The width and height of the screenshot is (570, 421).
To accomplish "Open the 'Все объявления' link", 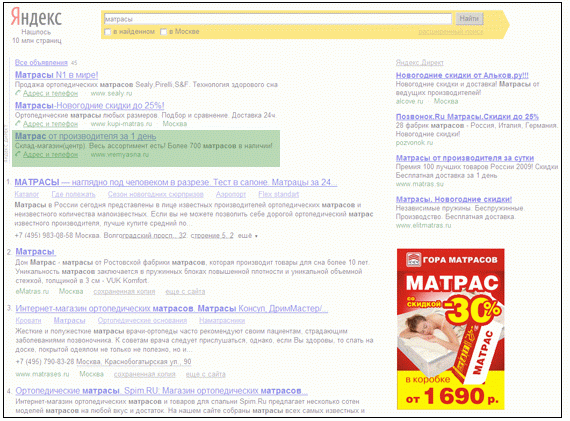I will pos(41,63).
